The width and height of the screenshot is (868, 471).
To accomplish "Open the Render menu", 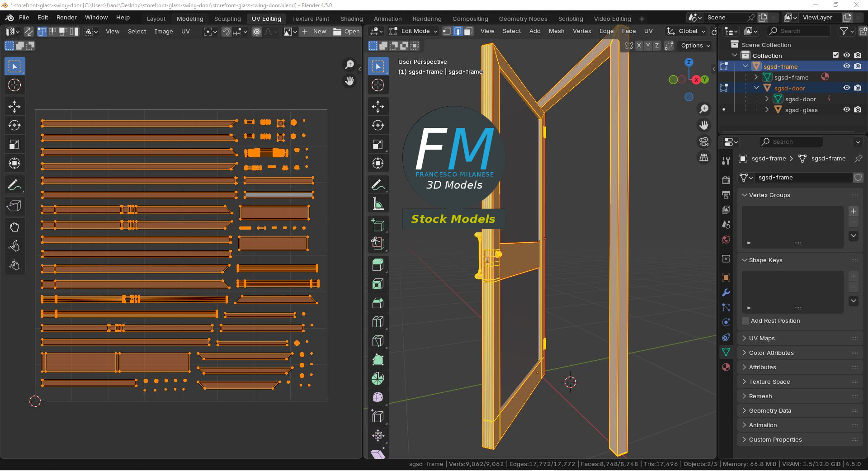I will 66,17.
